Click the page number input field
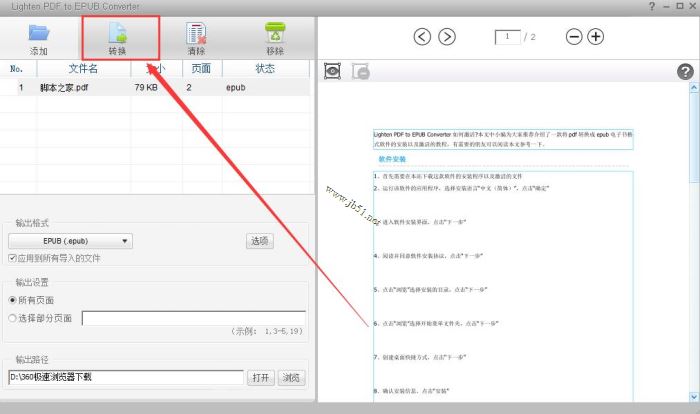Screen dimensions: 700x414 click(x=508, y=37)
